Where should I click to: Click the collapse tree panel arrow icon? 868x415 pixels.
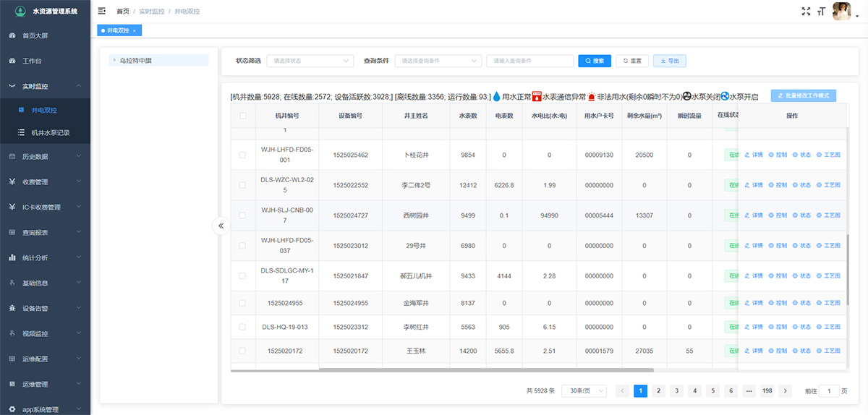[x=221, y=226]
